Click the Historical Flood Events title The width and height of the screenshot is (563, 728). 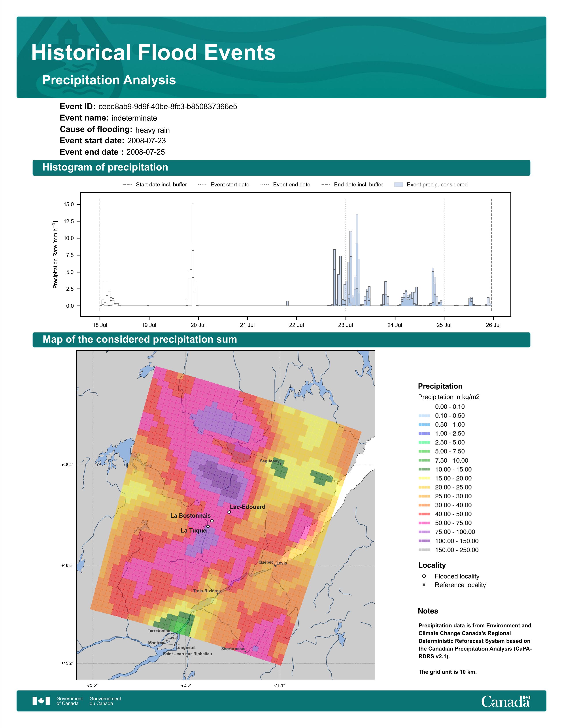[x=153, y=53]
